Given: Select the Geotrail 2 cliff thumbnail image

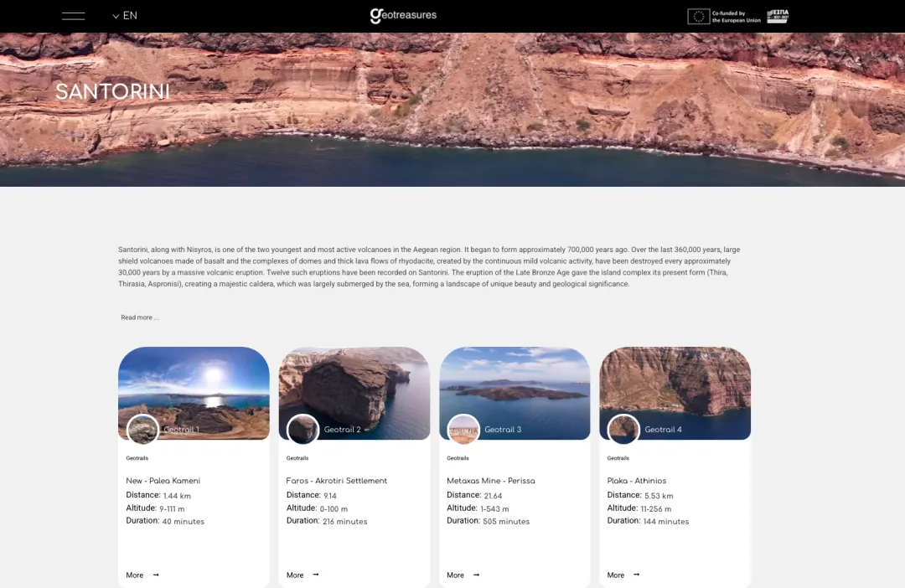Looking at the screenshot, I should 354,381.
